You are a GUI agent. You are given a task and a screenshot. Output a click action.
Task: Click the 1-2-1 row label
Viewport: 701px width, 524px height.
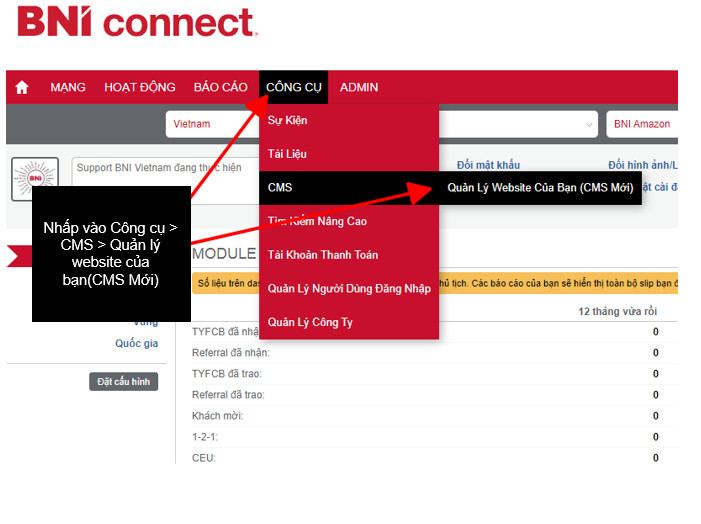point(205,437)
